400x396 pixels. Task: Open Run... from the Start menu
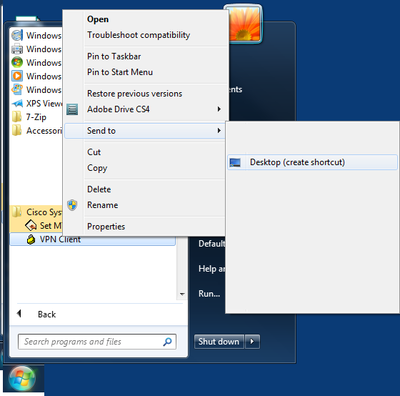(x=209, y=294)
